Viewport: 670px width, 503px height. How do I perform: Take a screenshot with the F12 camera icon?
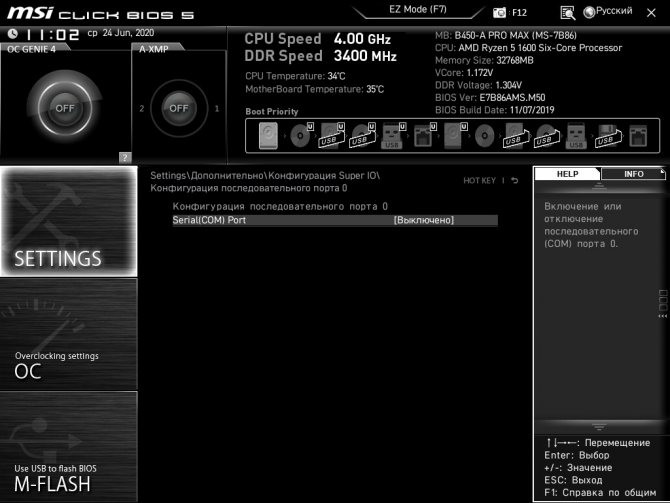coord(500,12)
